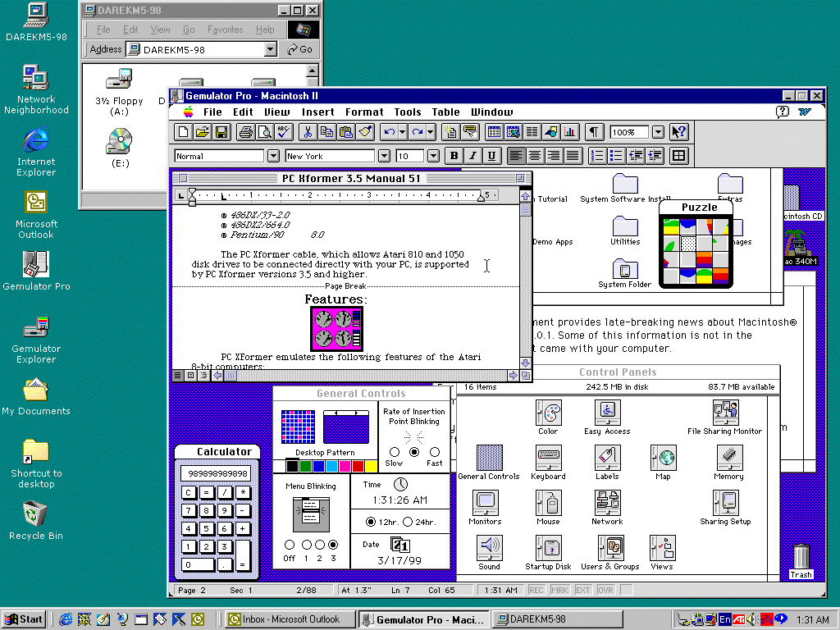840x630 pixels.
Task: Select the 12hr. time format
Action: tap(370, 521)
